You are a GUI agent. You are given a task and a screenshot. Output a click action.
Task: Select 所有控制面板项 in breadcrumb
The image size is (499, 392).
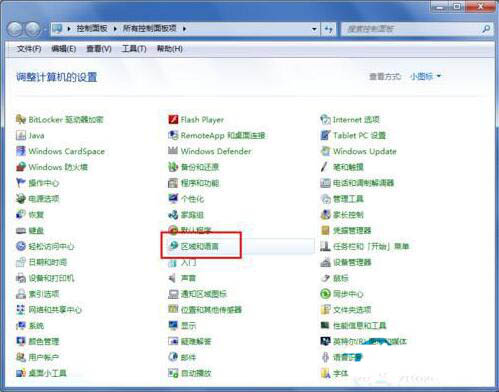click(x=150, y=29)
